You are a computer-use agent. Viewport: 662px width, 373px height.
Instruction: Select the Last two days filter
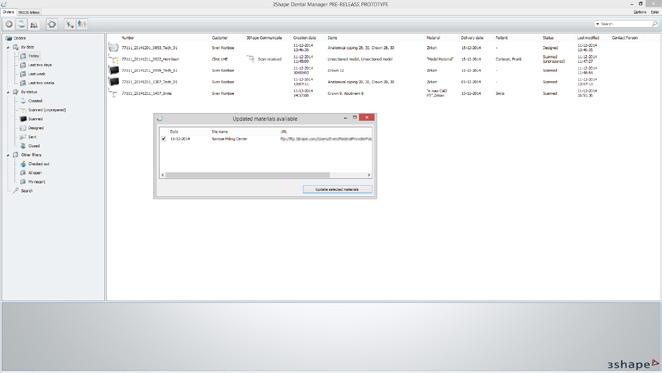click(40, 65)
